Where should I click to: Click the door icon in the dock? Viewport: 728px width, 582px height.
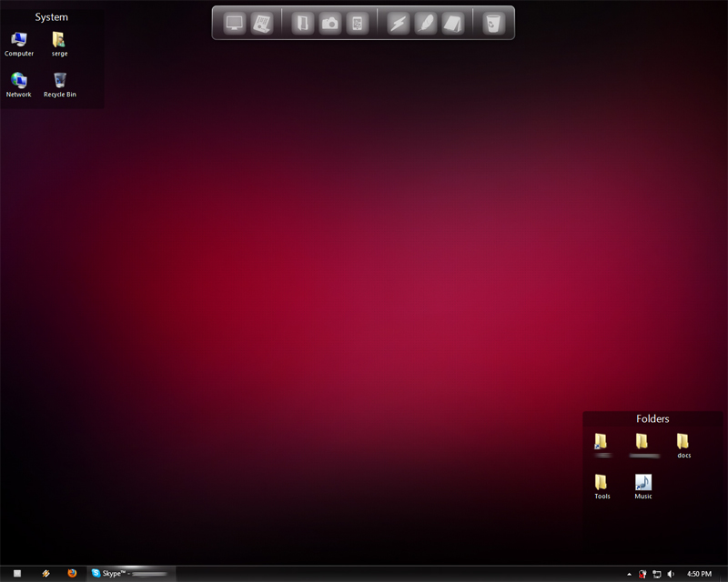303,24
